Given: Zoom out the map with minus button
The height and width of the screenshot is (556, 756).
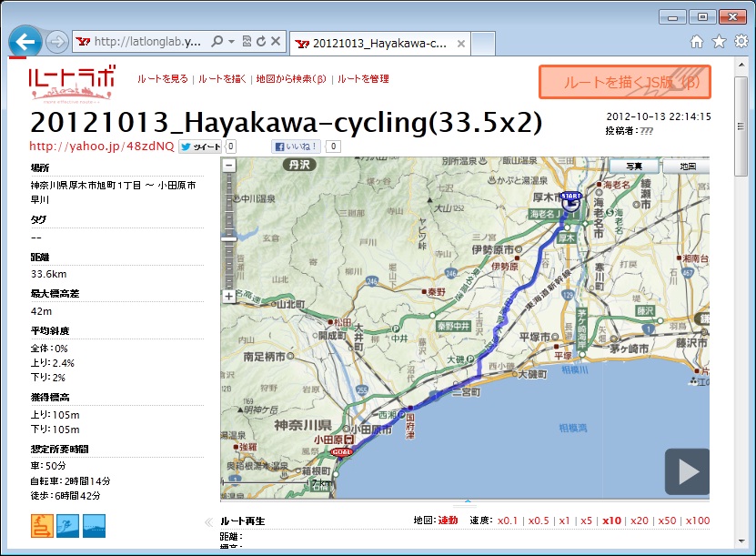Looking at the screenshot, I should [x=229, y=166].
